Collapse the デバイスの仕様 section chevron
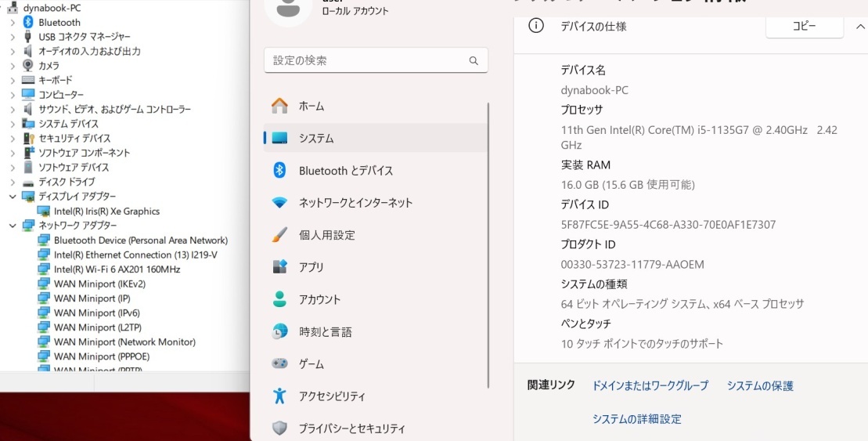 coord(859,26)
